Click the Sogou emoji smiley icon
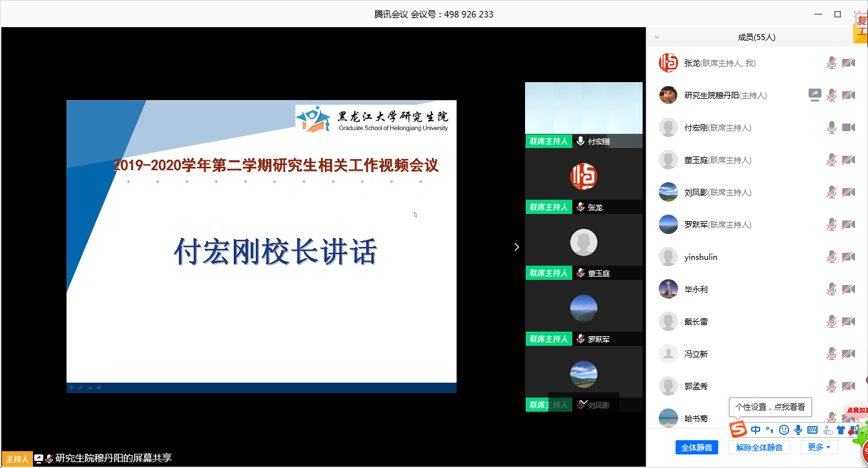This screenshot has height=468, width=868. point(784,430)
